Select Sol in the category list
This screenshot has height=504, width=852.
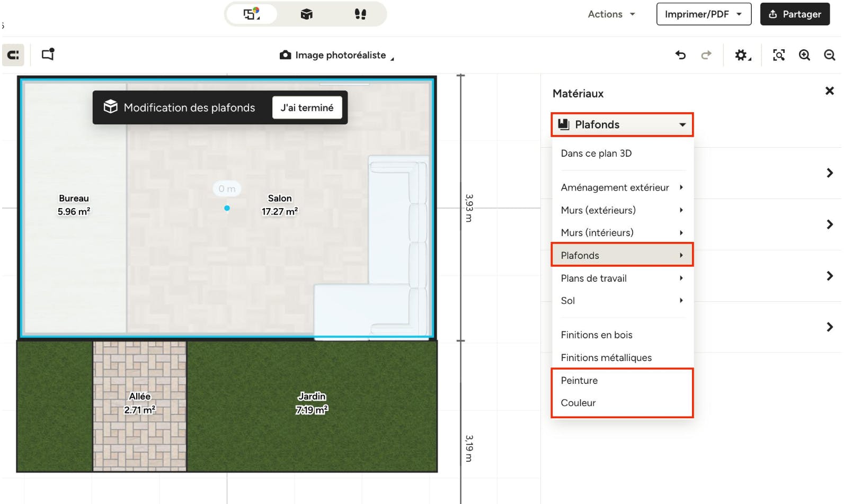click(568, 301)
